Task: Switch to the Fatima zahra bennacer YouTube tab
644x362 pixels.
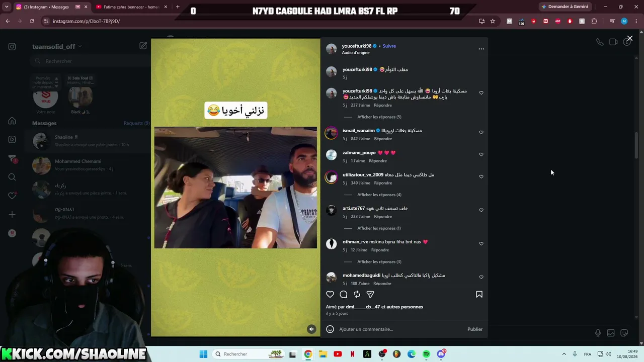Action: pyautogui.click(x=131, y=7)
